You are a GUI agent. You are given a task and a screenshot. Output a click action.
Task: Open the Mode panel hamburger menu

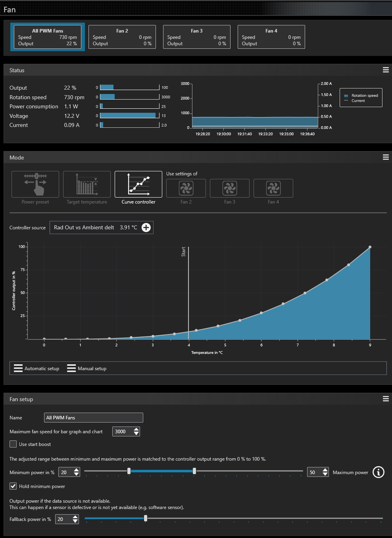coord(386,157)
